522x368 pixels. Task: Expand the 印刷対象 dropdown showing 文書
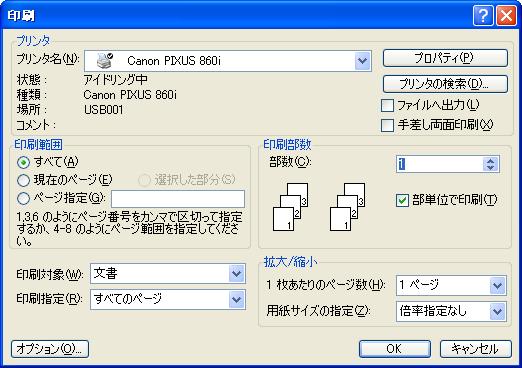pos(236,274)
